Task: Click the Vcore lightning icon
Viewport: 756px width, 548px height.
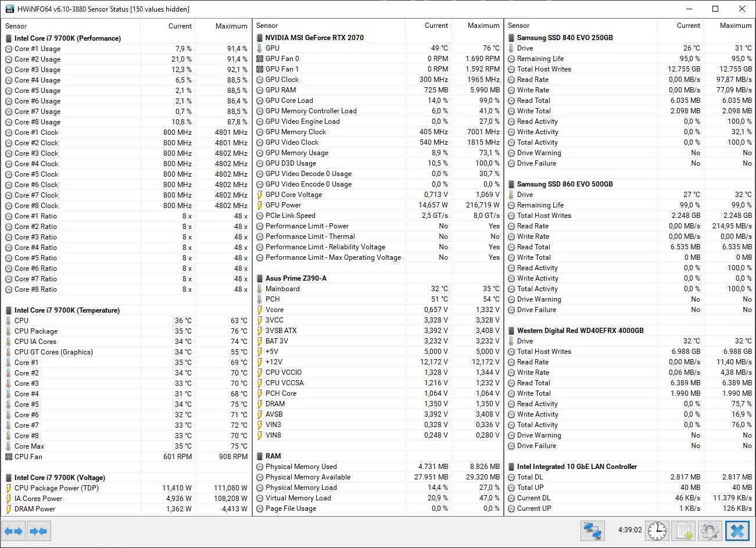Action: [260, 310]
